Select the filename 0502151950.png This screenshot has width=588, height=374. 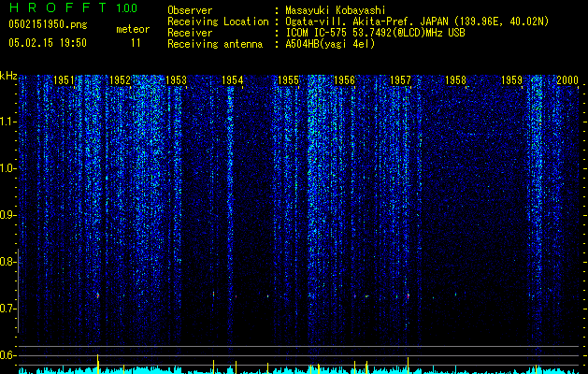click(x=48, y=24)
